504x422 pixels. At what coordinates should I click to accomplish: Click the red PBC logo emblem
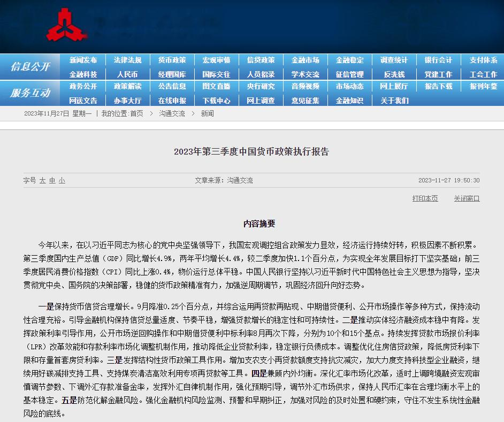66,25
